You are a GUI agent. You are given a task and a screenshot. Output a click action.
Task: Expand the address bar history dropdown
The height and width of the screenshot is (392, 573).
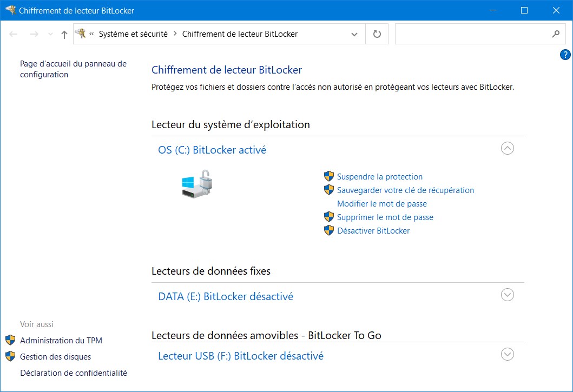[x=354, y=35]
